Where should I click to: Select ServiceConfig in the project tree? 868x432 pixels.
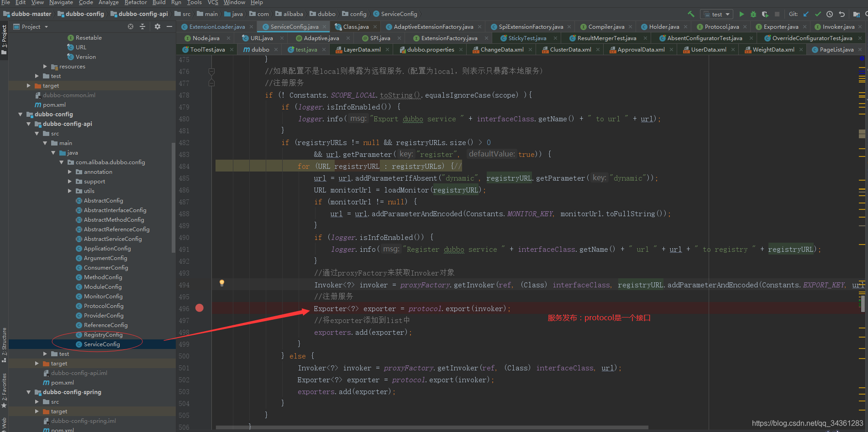click(101, 344)
